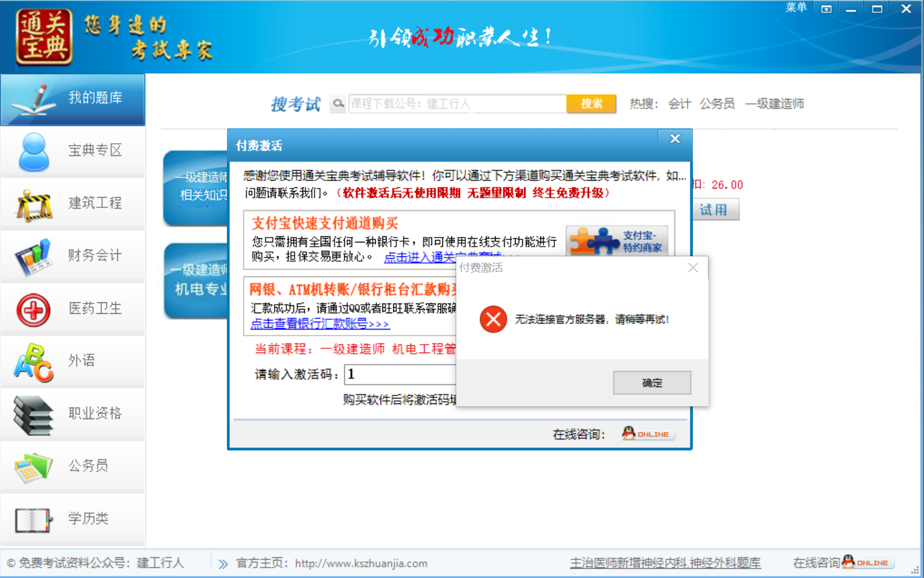924x578 pixels.
Task: Click the 试用 trial button
Action: 715,210
